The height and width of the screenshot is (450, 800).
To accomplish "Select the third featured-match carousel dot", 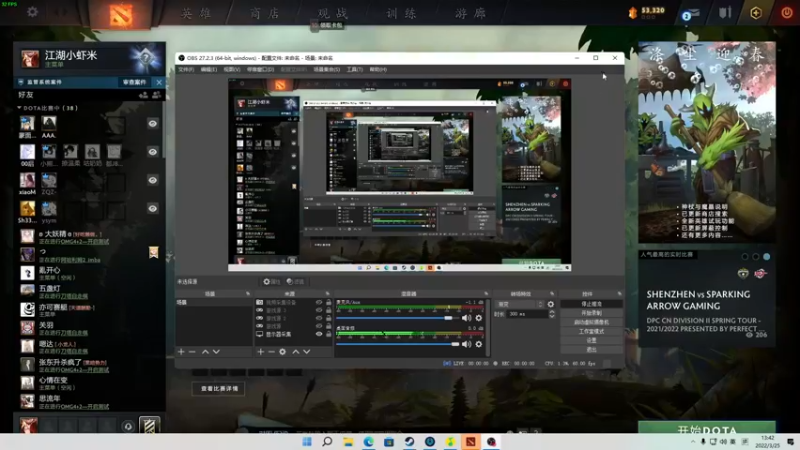I will coord(766,257).
